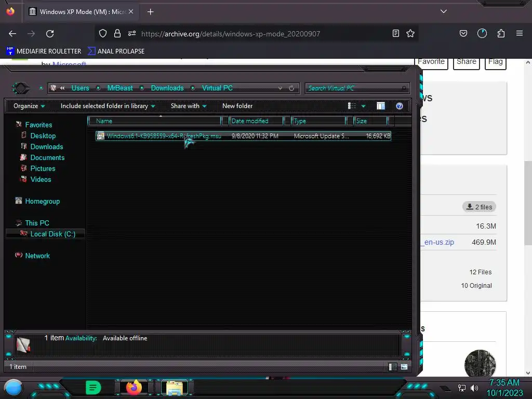Screen dimensions: 532x399
Task: Open Desktop in navigation pane
Action: pos(43,136)
